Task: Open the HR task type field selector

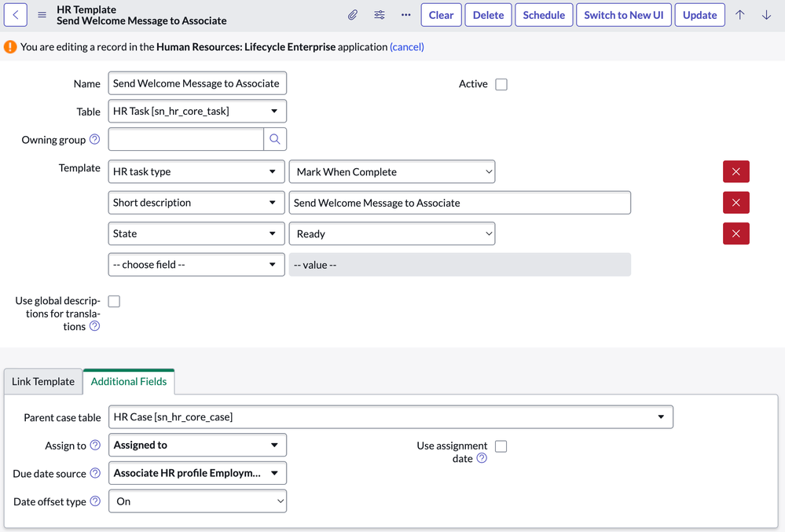Action: coord(196,171)
